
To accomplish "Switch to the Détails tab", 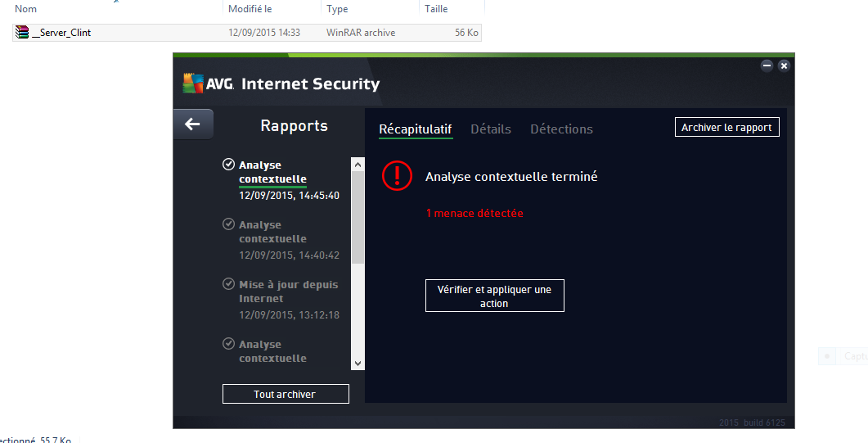I will 491,129.
